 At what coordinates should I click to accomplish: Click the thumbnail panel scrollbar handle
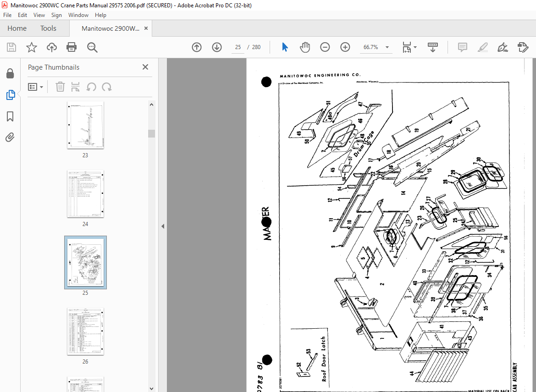151,133
